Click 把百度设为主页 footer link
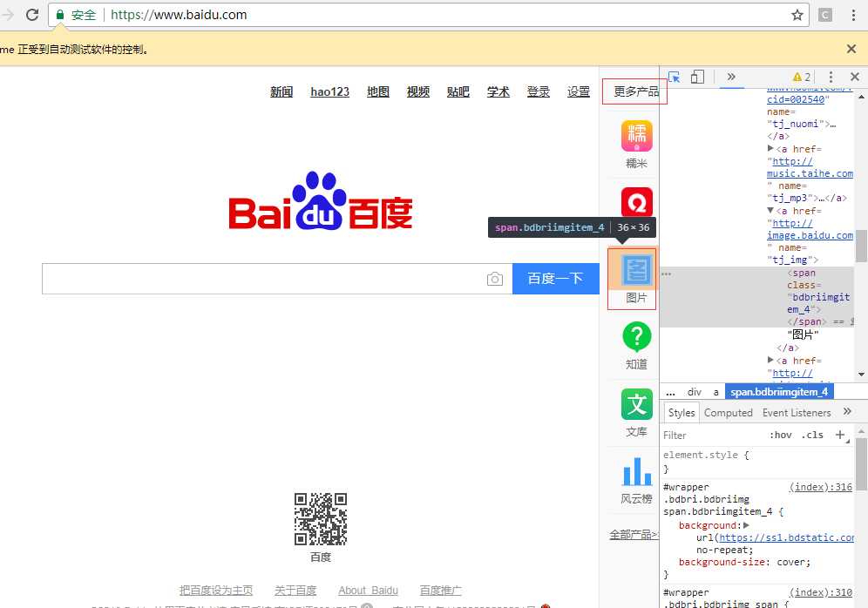 [x=216, y=591]
